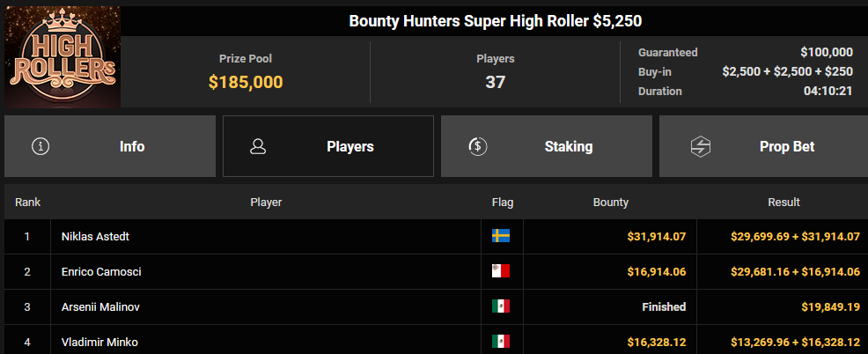
Task: Click the Swedish flag for Niklas Astedt
Action: 500,236
